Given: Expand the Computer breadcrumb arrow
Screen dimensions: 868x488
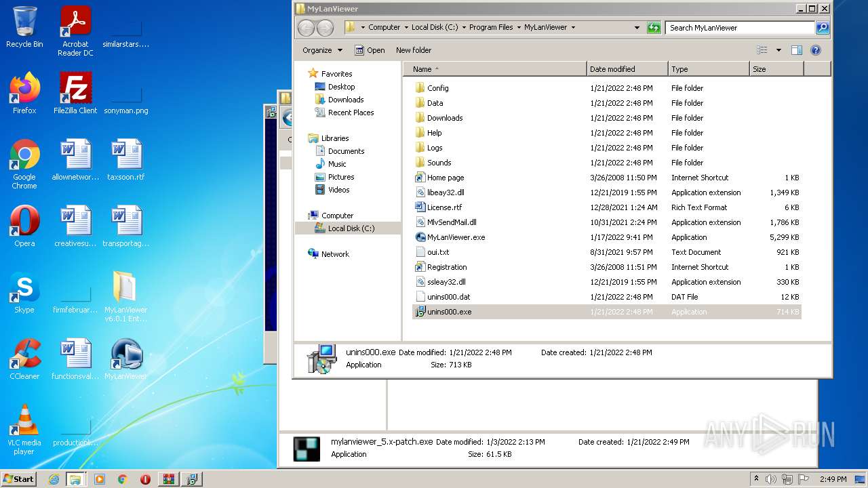Looking at the screenshot, I should 406,28.
